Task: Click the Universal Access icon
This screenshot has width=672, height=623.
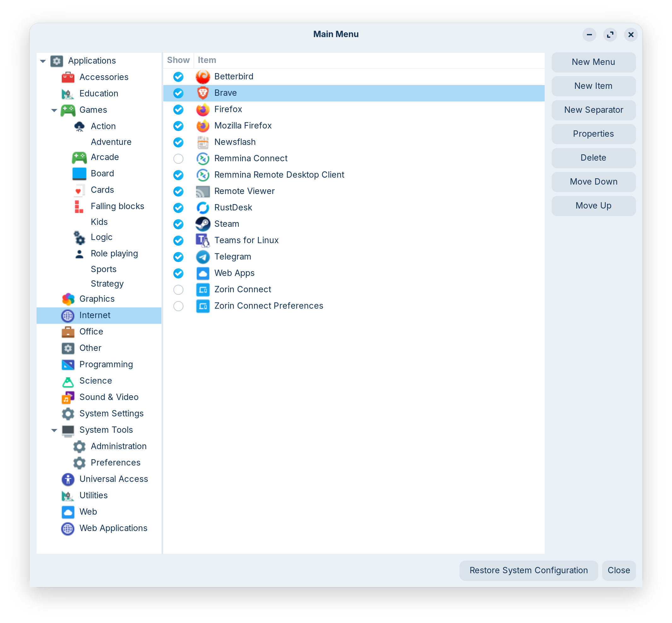Action: pyautogui.click(x=68, y=479)
